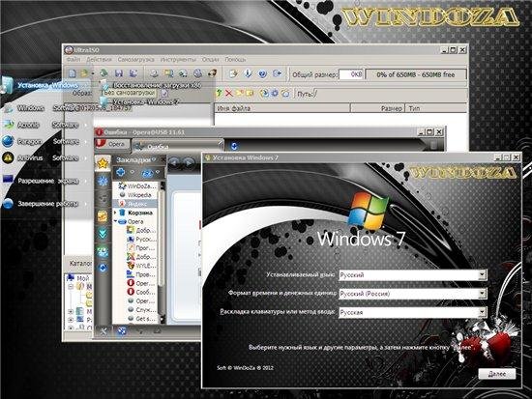Click the blue Add bookmark plus icon
The width and height of the screenshot is (532, 399).
(x=121, y=173)
